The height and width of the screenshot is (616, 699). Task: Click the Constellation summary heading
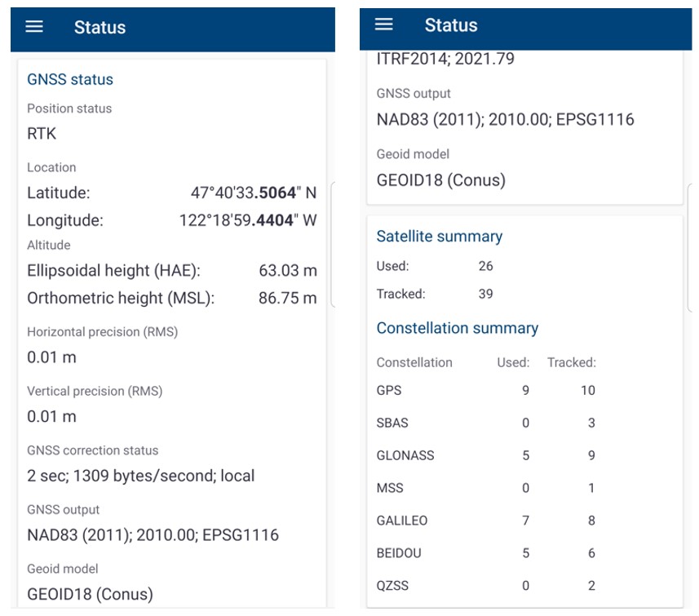[457, 328]
